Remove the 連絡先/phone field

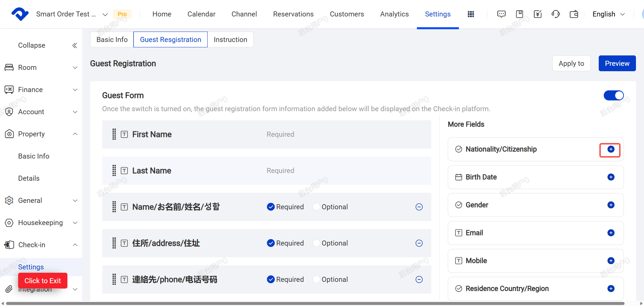click(419, 279)
